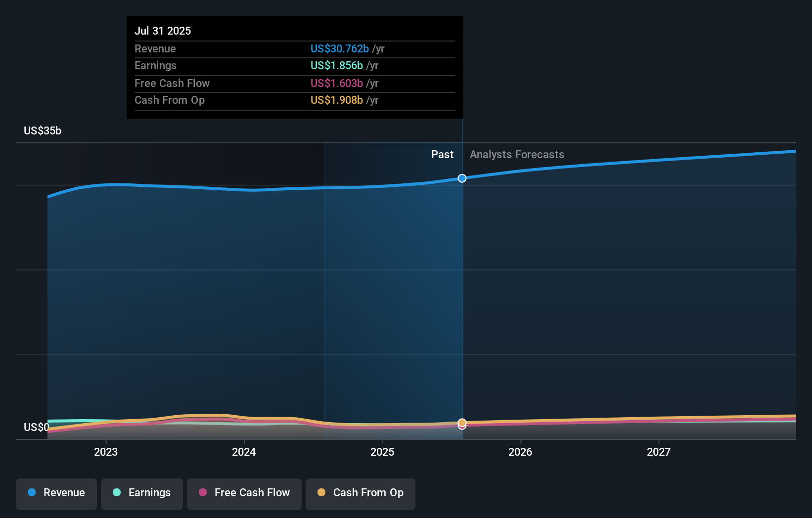The width and height of the screenshot is (812, 518).
Task: Click the US$30.762b revenue value
Action: point(340,48)
